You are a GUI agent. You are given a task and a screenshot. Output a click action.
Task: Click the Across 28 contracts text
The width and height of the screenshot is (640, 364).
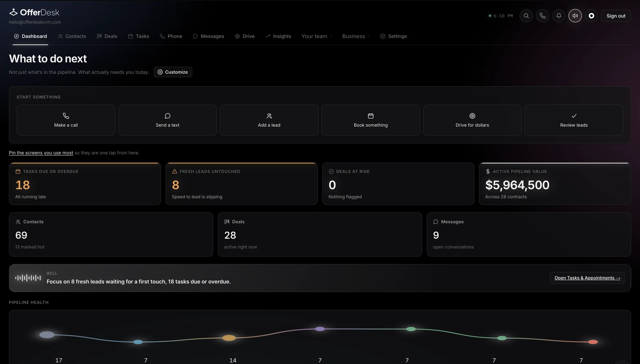506,197
